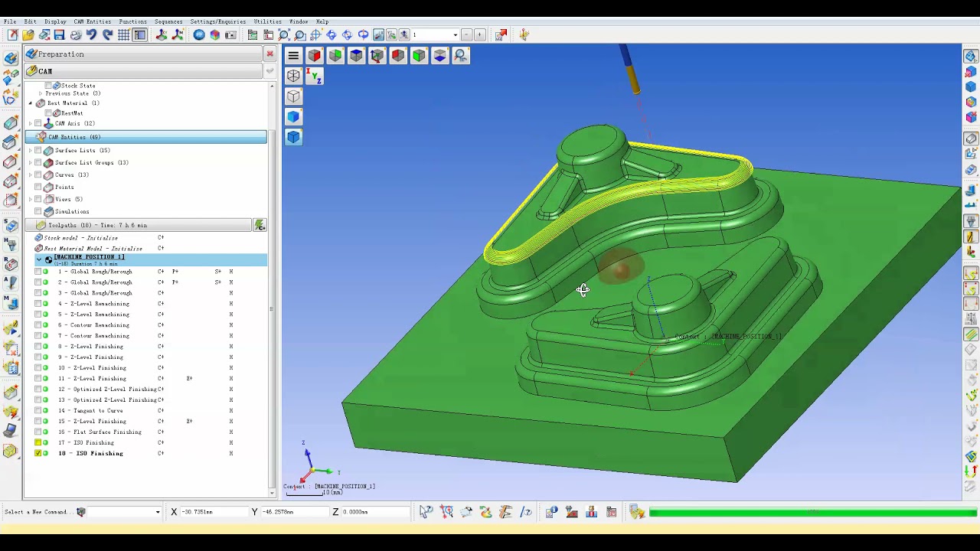
Task: Toggle checkbox for 6 - Contour Remachining
Action: point(38,325)
